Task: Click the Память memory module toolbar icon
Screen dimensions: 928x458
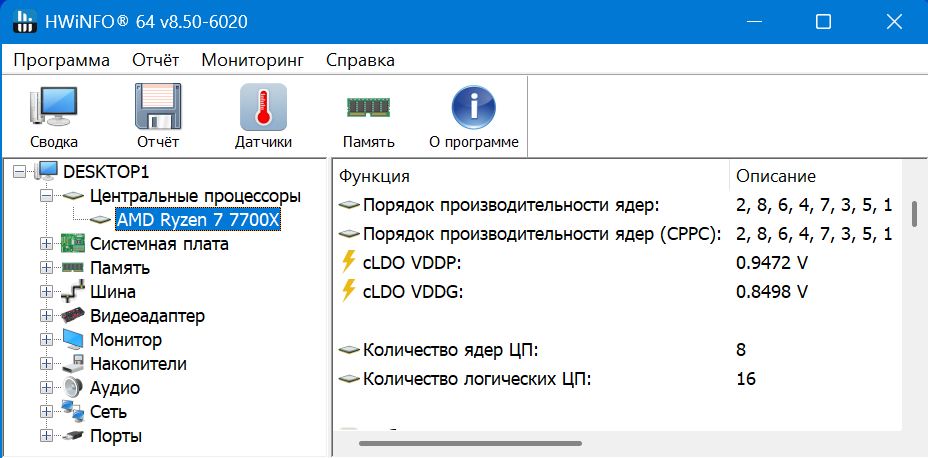Action: [369, 107]
